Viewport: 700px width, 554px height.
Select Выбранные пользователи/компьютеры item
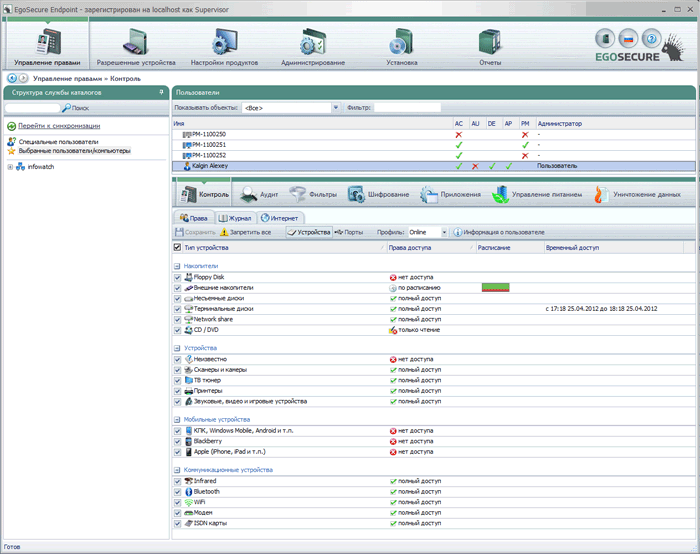click(75, 151)
